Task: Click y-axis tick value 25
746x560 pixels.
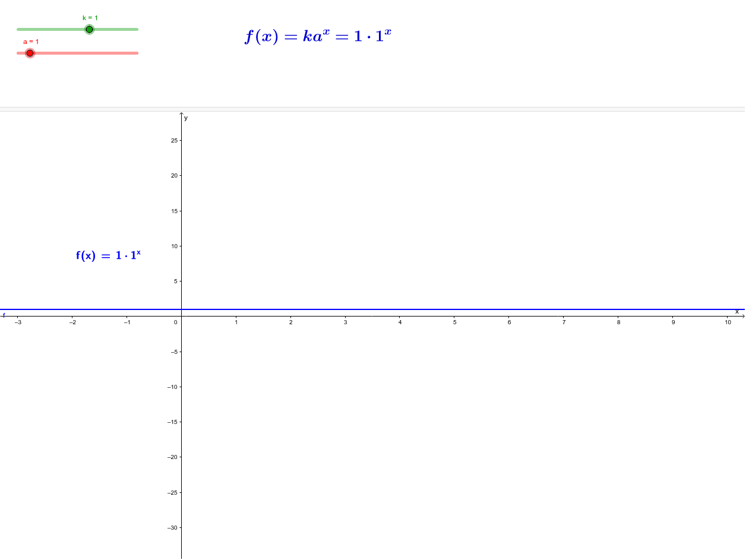Action: (x=174, y=141)
